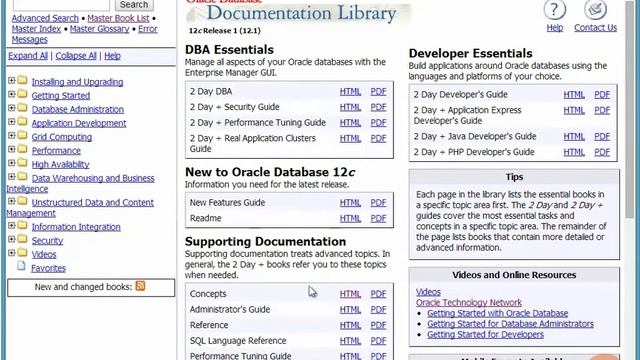
Task: Click Collapse All in the tree controls
Action: tap(76, 56)
